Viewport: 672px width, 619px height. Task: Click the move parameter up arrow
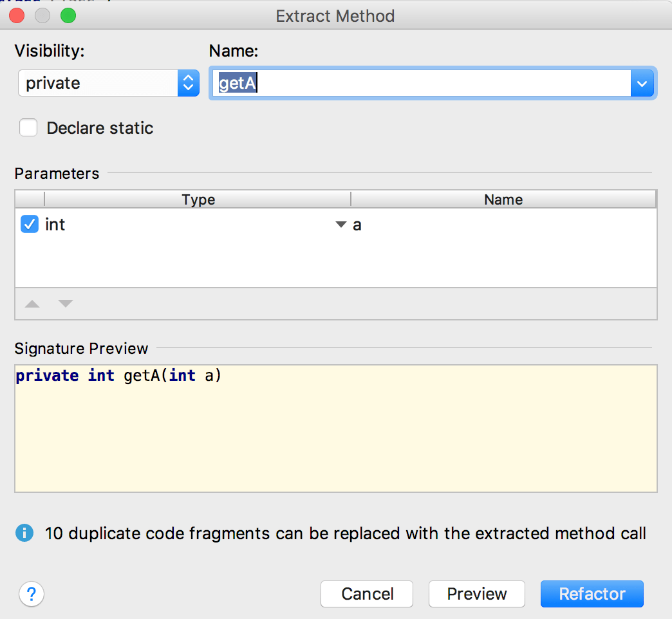pos(32,303)
